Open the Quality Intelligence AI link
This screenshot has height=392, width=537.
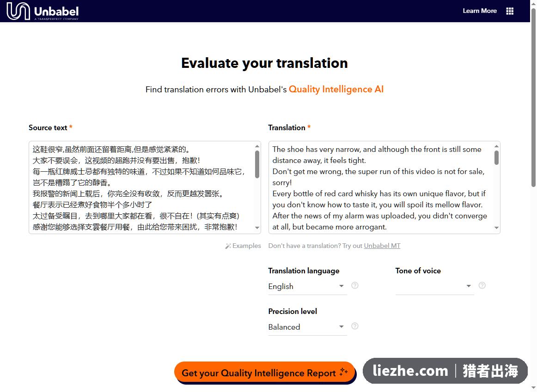[x=336, y=89]
